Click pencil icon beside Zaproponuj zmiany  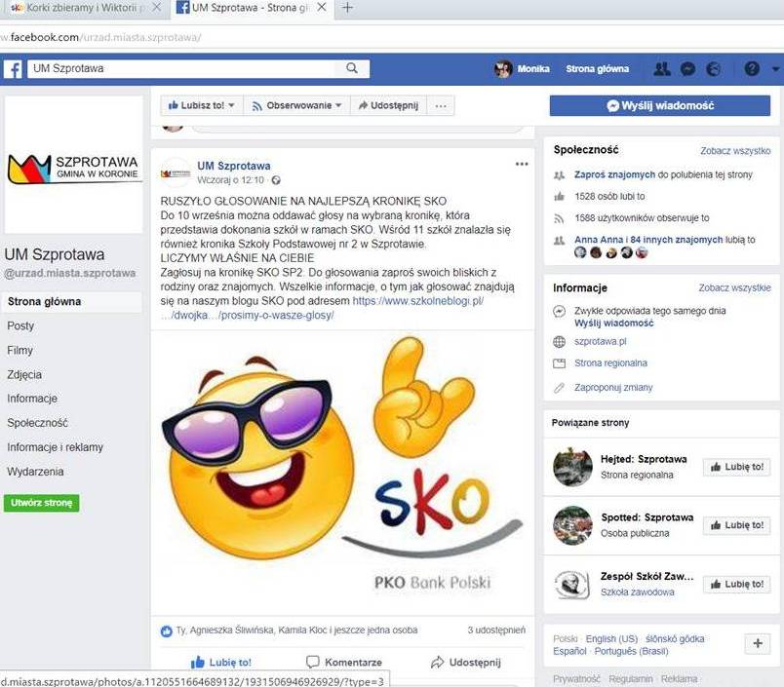[x=559, y=388]
